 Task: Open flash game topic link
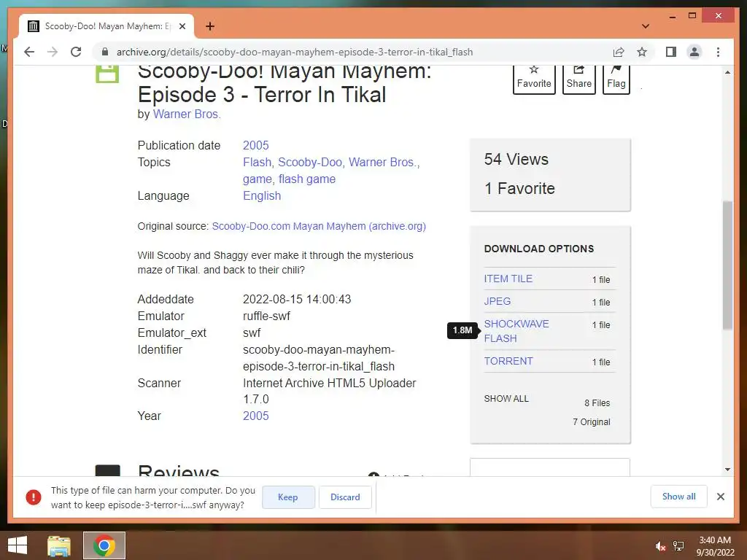(x=307, y=179)
